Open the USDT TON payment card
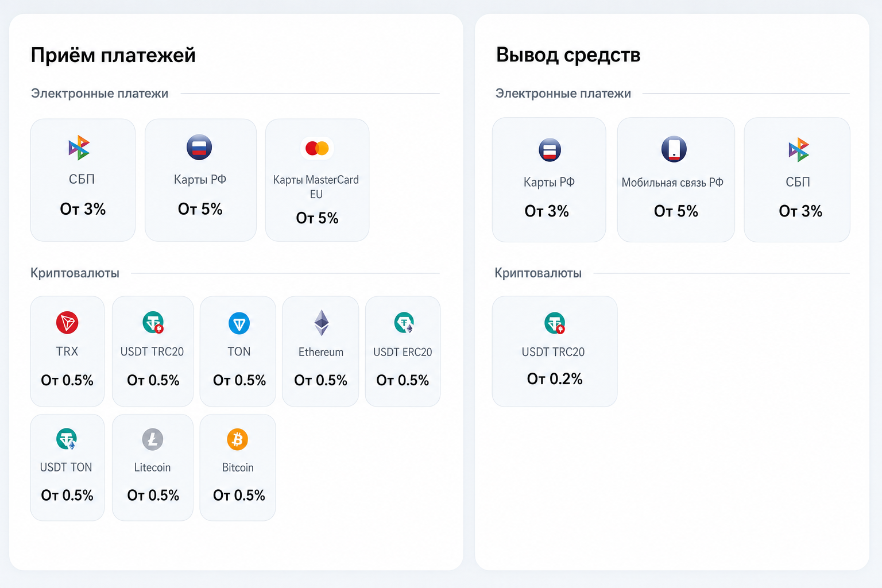 point(67,467)
